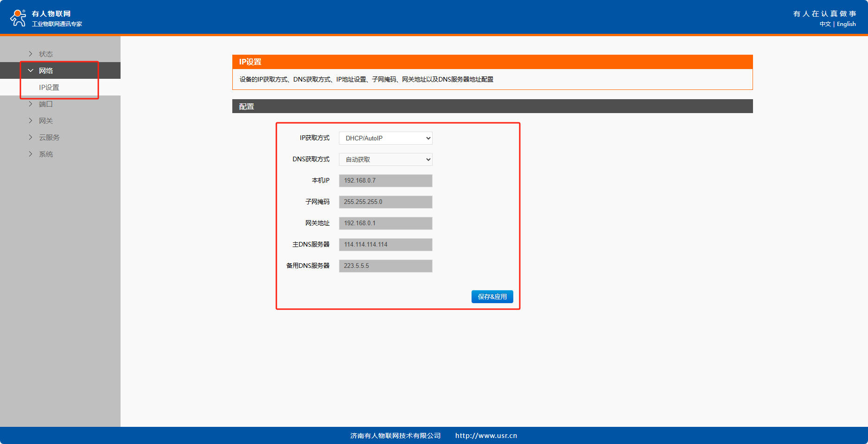This screenshot has height=444, width=868.
Task: Expand the 状态 menu chevron
Action: [31, 54]
